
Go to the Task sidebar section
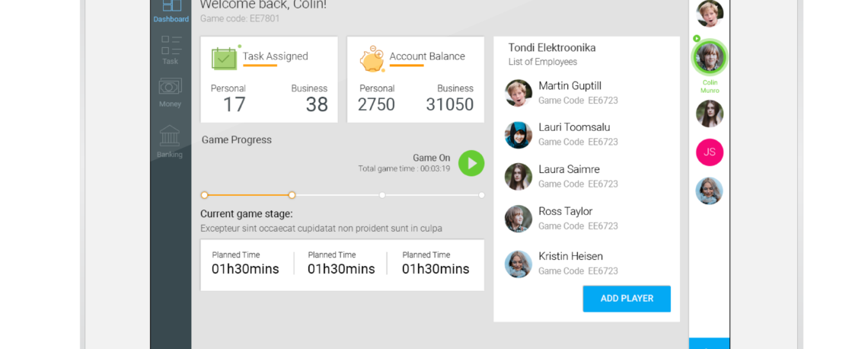(171, 49)
